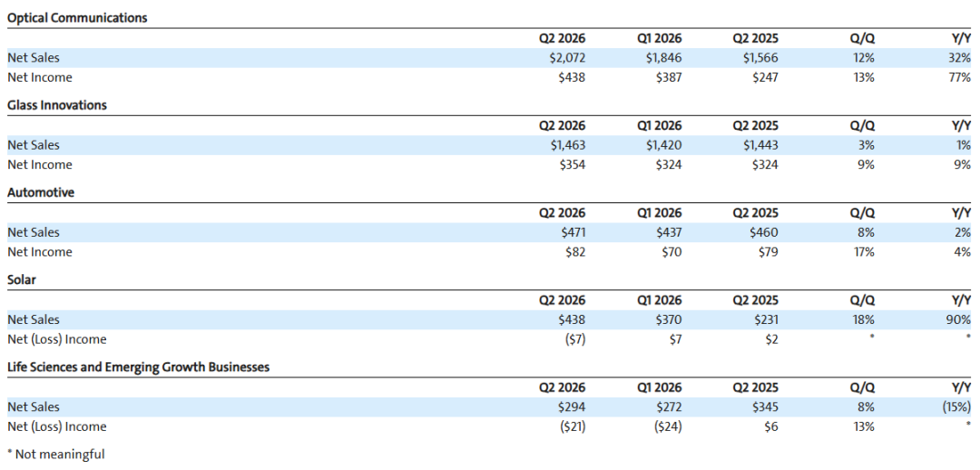Screen dimensions: 980x470
Task: Click the Optical Communications Y/Y 77% cell
Action: point(961,78)
